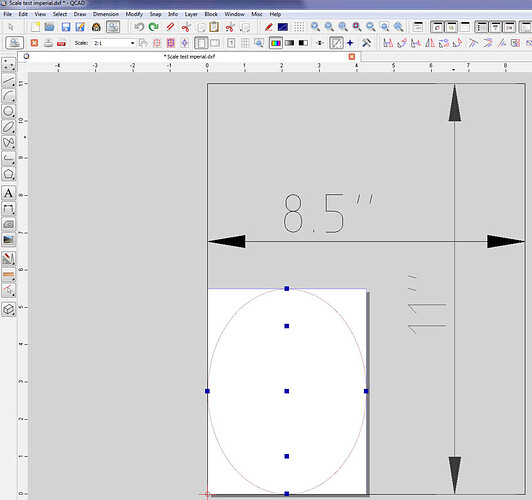Open the Edit menu
Screen dimensions: 532x500
[x=23, y=14]
